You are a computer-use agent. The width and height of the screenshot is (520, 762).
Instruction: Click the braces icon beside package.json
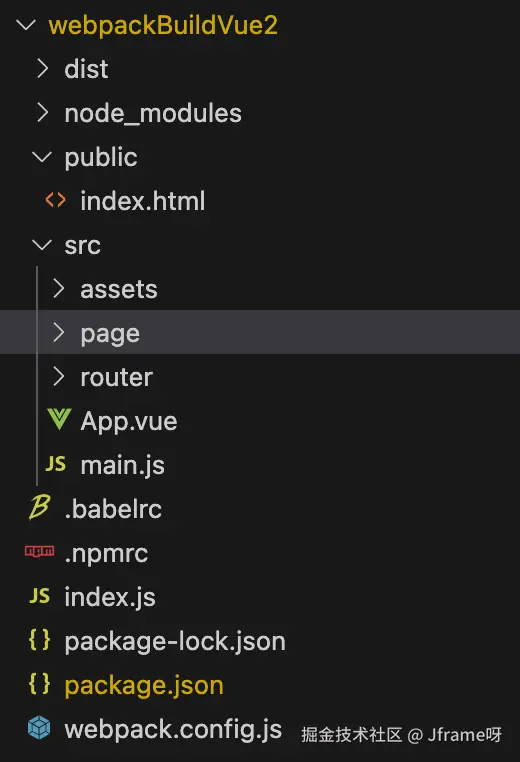pyautogui.click(x=39, y=684)
